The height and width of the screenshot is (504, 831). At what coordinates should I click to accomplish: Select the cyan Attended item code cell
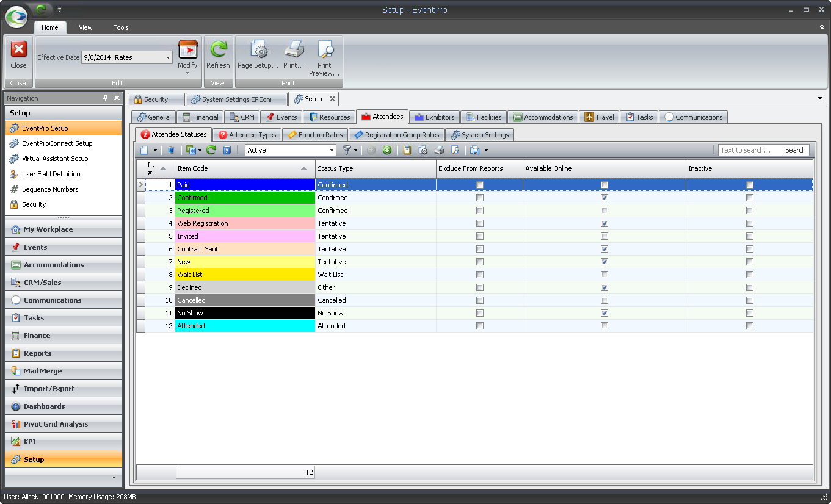[245, 326]
